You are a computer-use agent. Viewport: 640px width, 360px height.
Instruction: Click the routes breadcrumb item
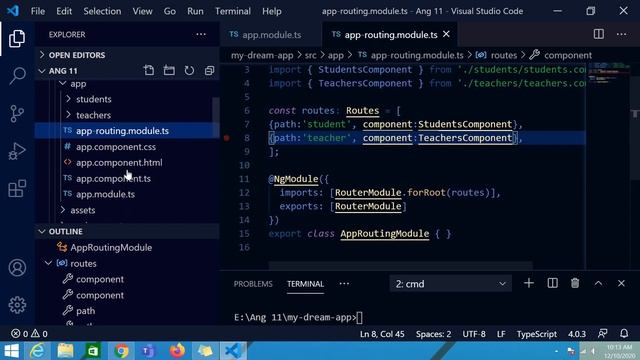[504, 55]
